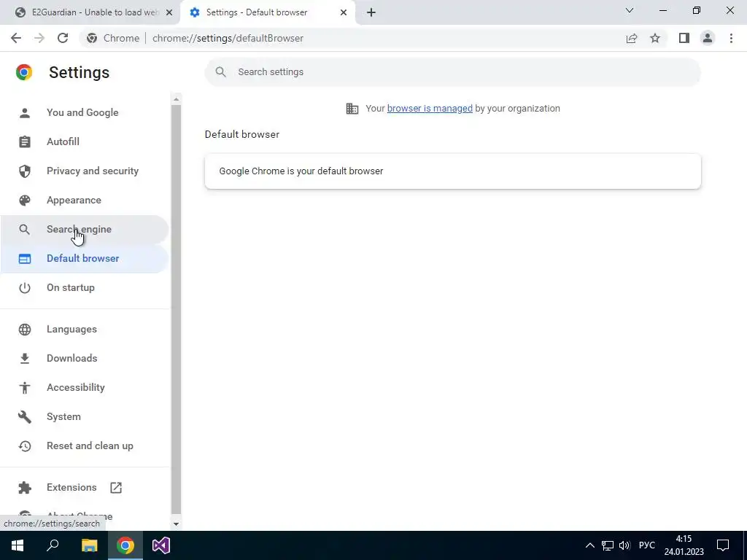The width and height of the screenshot is (747, 560).
Task: Click the sidebar scroll down arrow
Action: point(177,524)
